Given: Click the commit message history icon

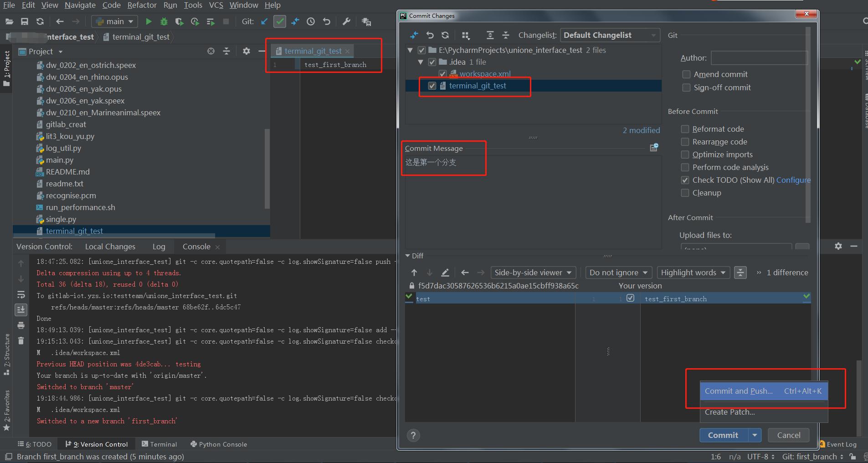Looking at the screenshot, I should 654,147.
